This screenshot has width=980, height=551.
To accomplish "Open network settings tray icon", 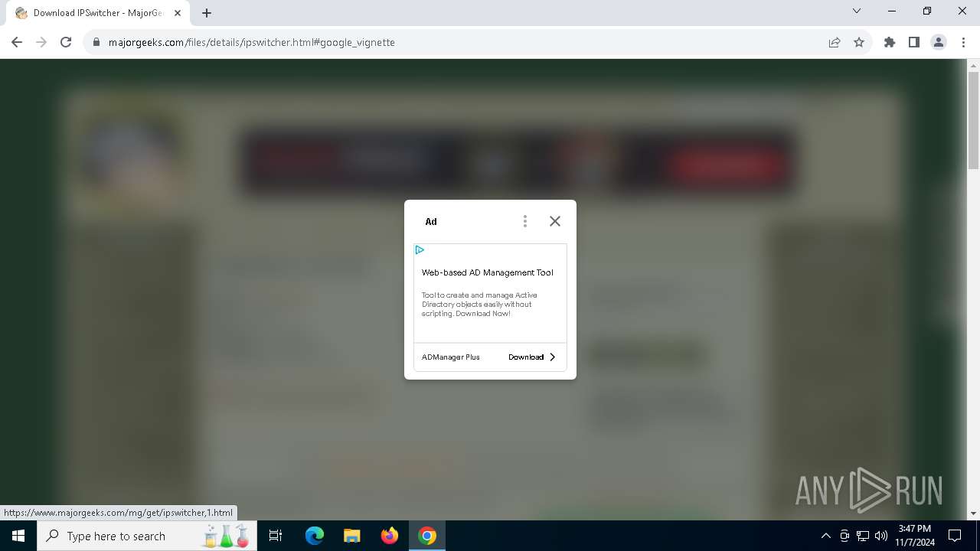I will [863, 536].
